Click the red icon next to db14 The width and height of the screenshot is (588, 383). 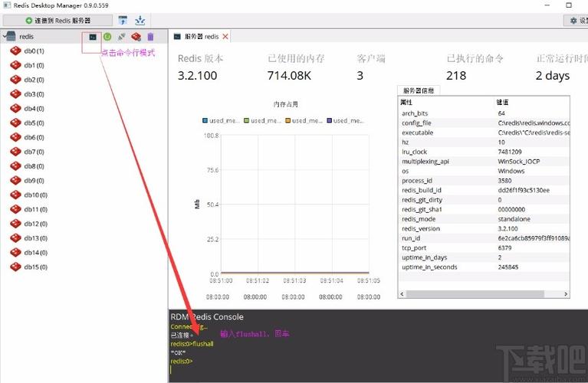[15, 253]
